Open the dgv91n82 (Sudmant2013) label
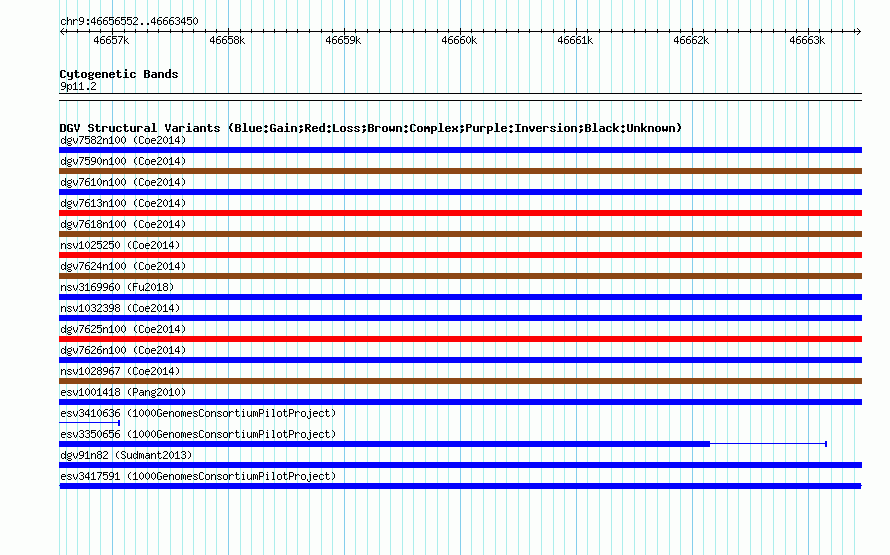 tap(125, 455)
